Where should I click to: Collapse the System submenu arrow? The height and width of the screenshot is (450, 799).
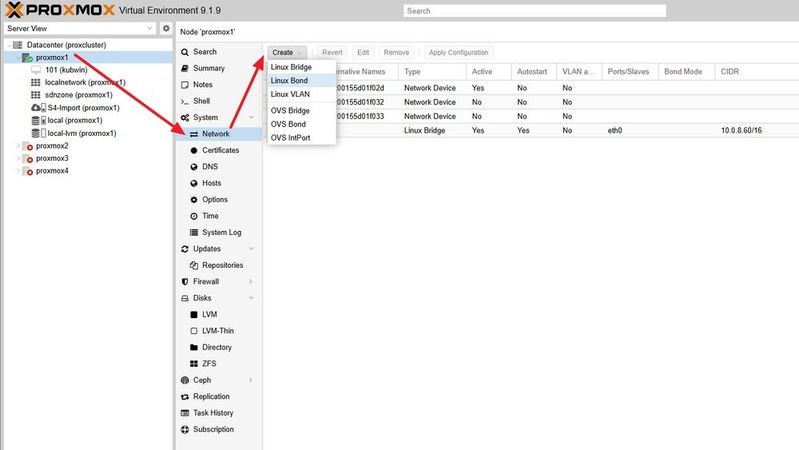[251, 118]
